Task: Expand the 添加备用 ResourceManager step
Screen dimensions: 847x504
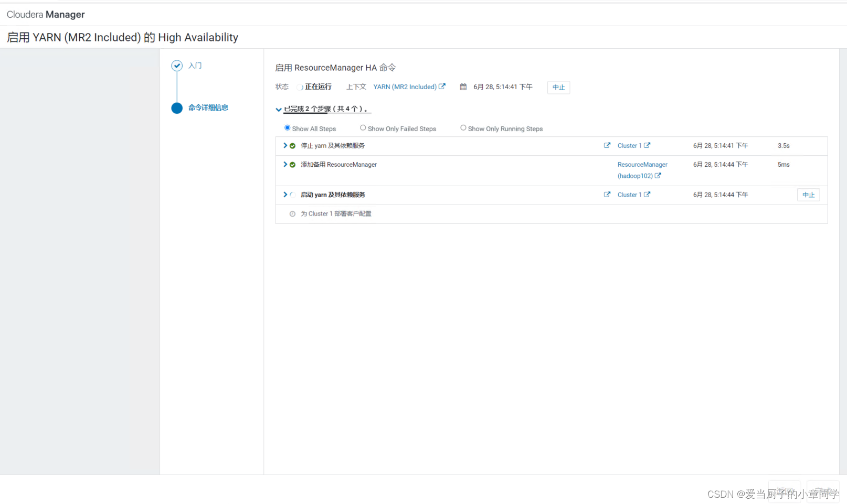Action: 285,164
